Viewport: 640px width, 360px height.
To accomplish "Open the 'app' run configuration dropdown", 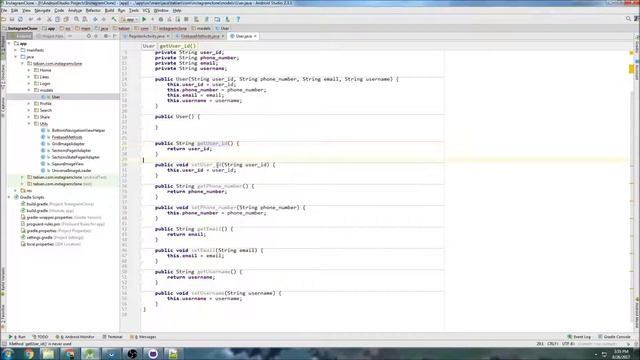I will [129, 19].
